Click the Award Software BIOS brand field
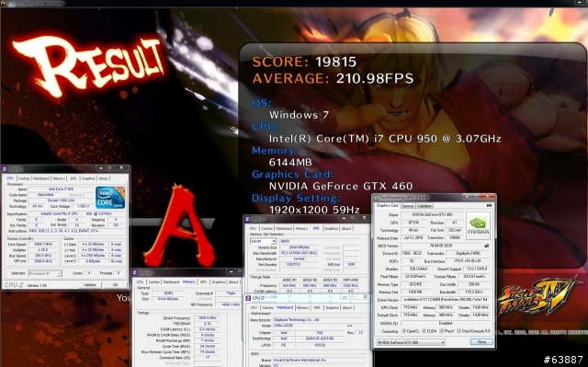The width and height of the screenshot is (588, 367). tap(319, 361)
